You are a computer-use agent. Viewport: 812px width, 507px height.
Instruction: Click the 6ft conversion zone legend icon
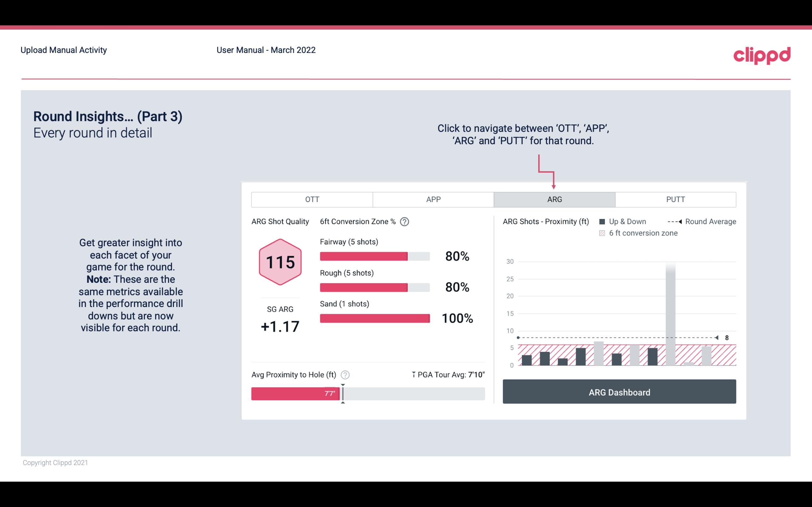point(602,232)
